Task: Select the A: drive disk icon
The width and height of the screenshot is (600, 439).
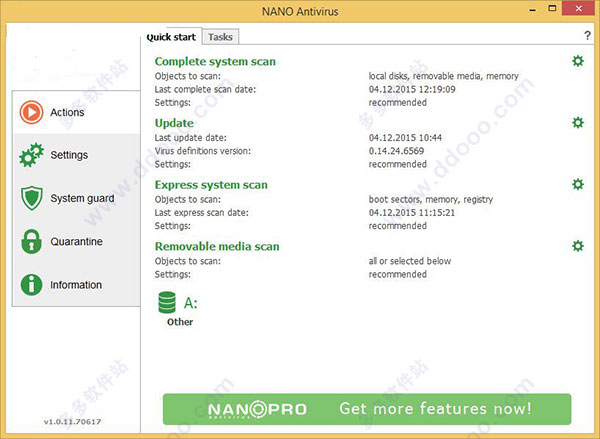Action: [x=167, y=302]
